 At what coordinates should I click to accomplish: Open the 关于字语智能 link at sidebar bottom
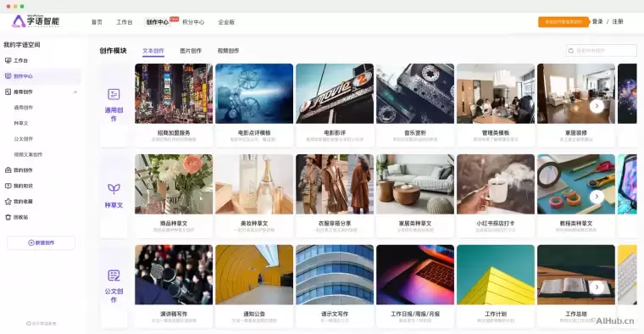pyautogui.click(x=41, y=324)
